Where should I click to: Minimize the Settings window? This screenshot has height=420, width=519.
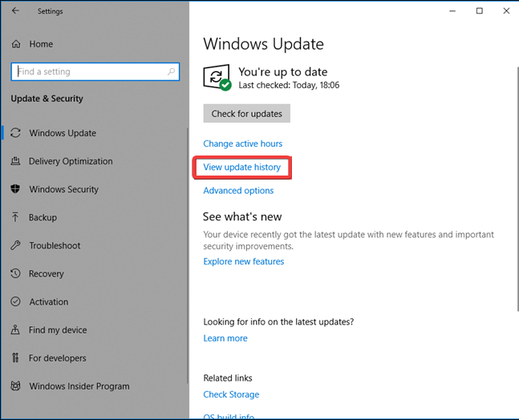[452, 11]
